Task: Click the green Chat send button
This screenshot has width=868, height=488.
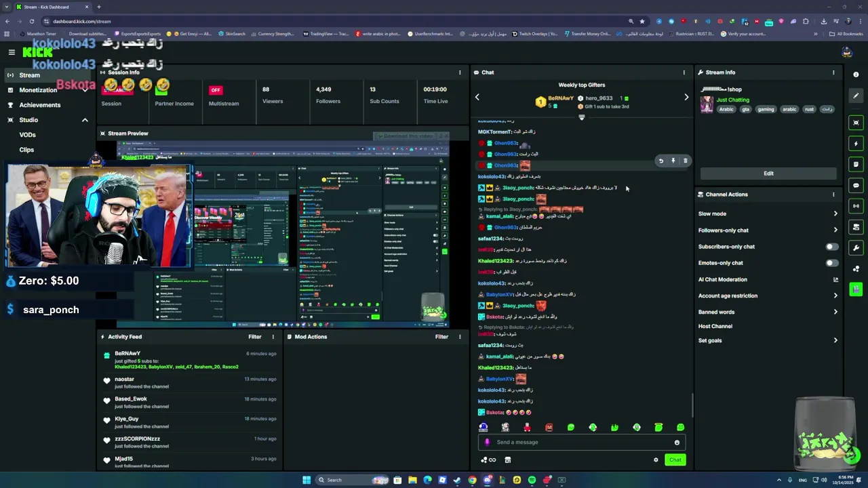Action: point(675,460)
